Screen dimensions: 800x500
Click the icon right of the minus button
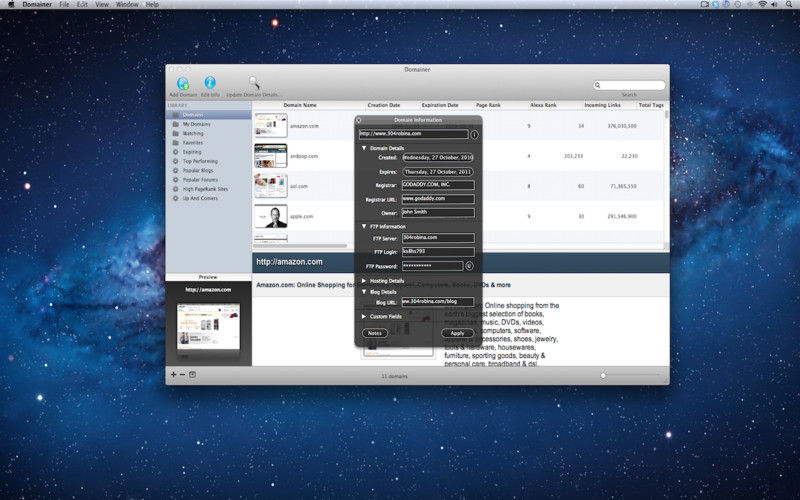tap(192, 374)
